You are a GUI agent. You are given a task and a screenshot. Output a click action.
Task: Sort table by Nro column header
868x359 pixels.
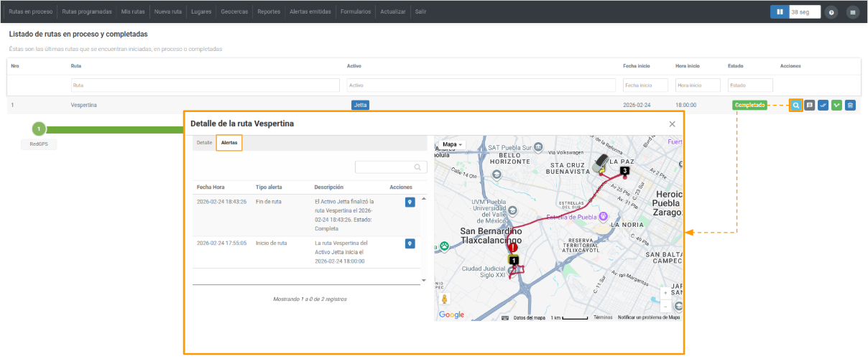(x=15, y=66)
